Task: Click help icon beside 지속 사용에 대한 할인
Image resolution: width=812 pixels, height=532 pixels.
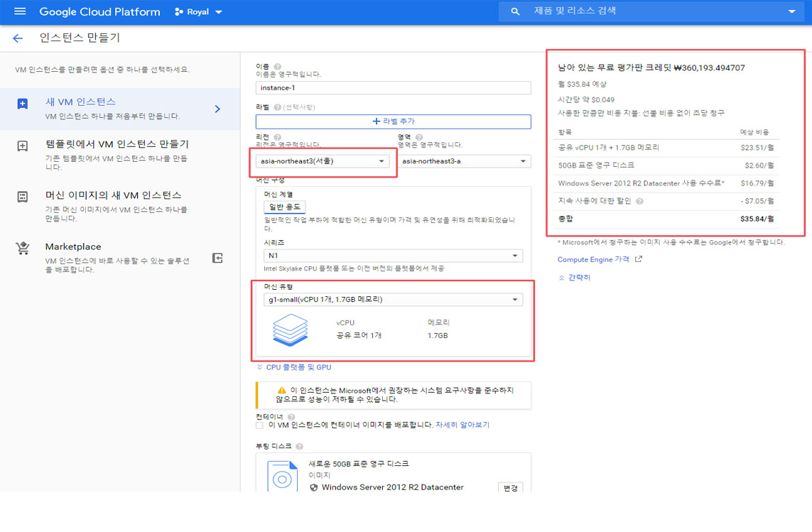Action: 639,201
